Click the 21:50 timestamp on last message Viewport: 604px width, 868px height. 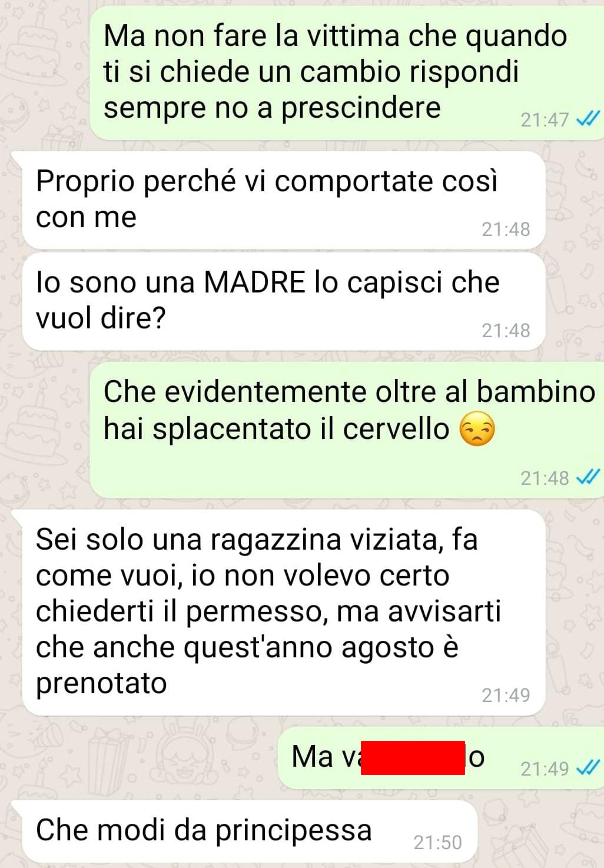tap(437, 843)
